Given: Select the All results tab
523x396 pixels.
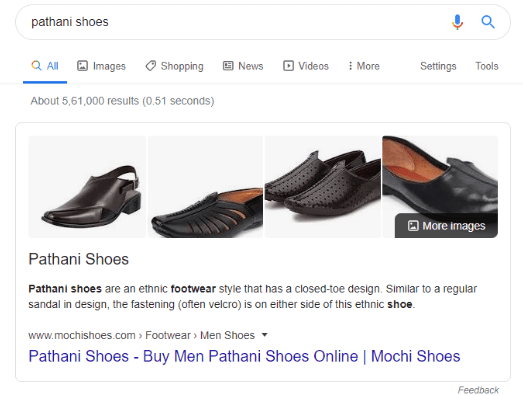Looking at the screenshot, I should pos(45,66).
